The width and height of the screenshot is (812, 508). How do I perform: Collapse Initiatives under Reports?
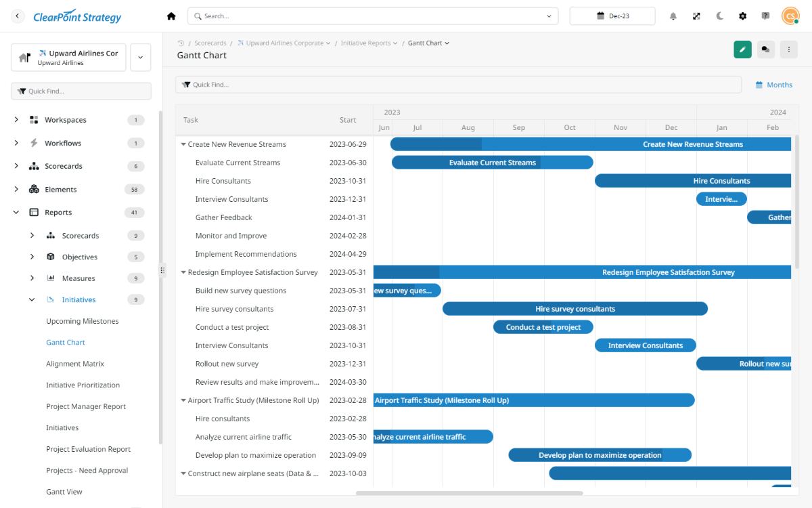[32, 299]
